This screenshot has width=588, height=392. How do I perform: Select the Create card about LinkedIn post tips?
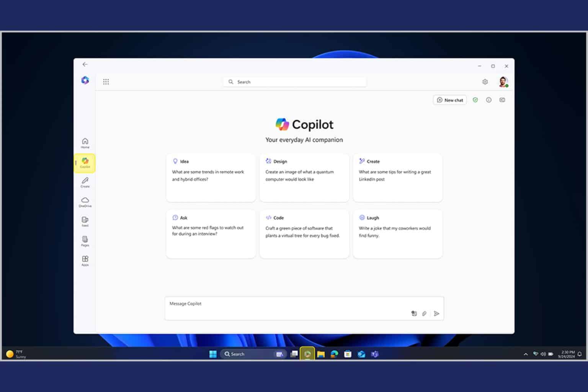coord(398,178)
